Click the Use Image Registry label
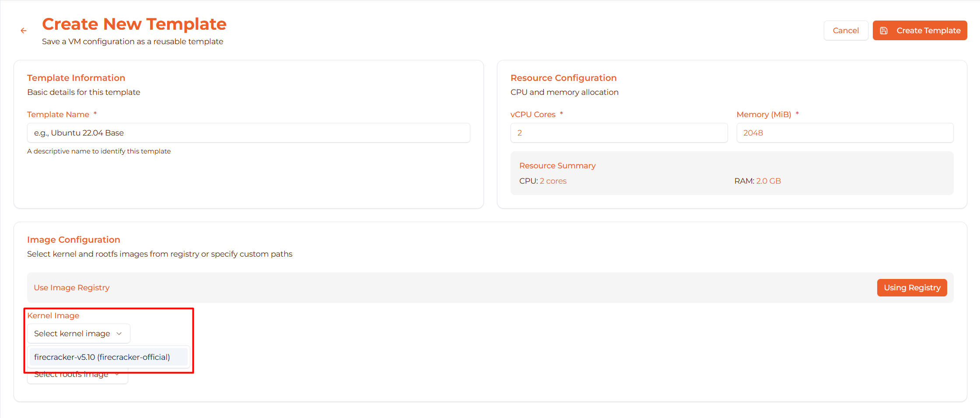980x418 pixels. pyautogui.click(x=72, y=288)
